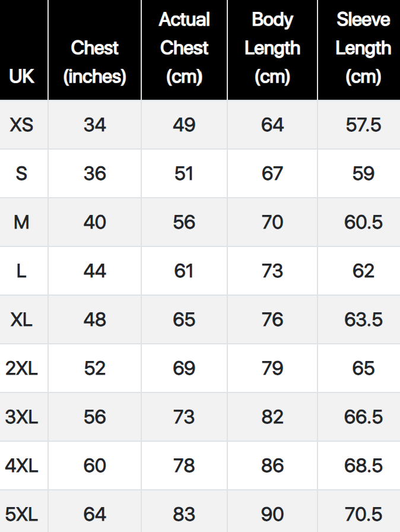Select the S size row label
The height and width of the screenshot is (532, 400).
[22, 173]
